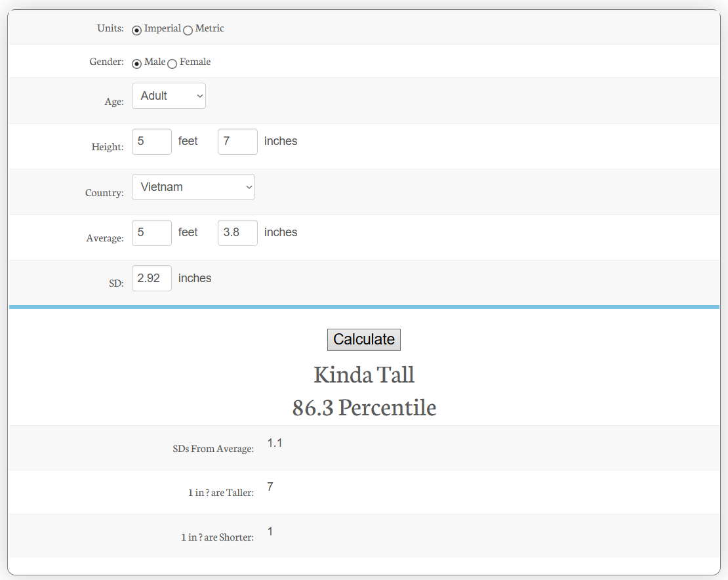Click the 'Height:' label
This screenshot has height=580, width=728.
pyautogui.click(x=108, y=147)
